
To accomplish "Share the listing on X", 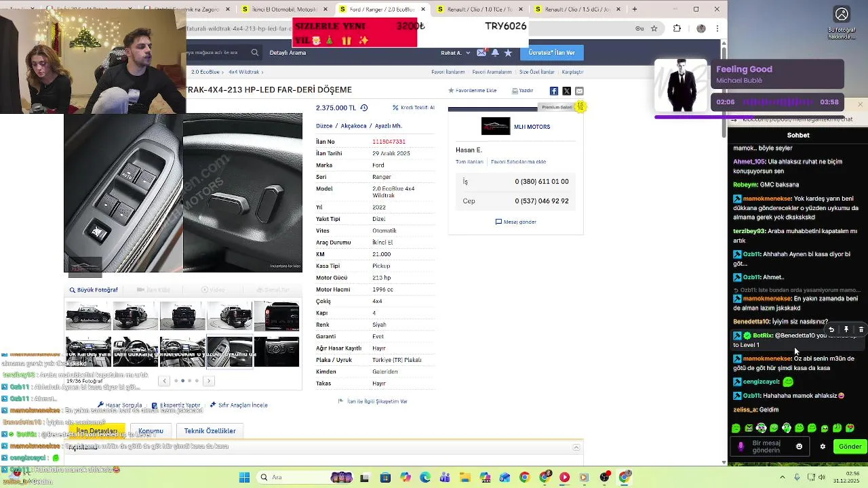I will (x=566, y=91).
